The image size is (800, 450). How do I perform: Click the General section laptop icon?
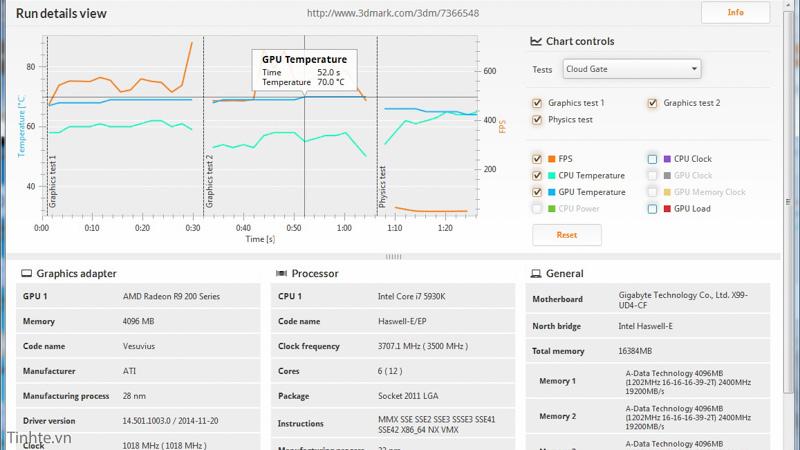pos(536,273)
